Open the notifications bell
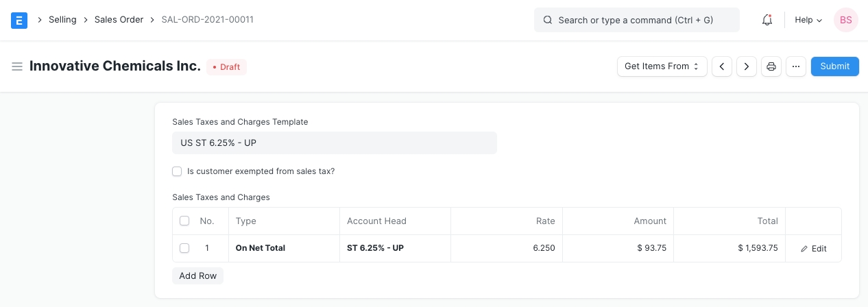This screenshot has width=868, height=307. tap(767, 20)
